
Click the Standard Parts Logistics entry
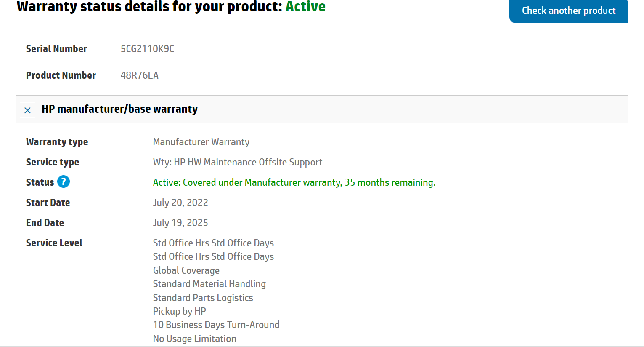pos(203,298)
